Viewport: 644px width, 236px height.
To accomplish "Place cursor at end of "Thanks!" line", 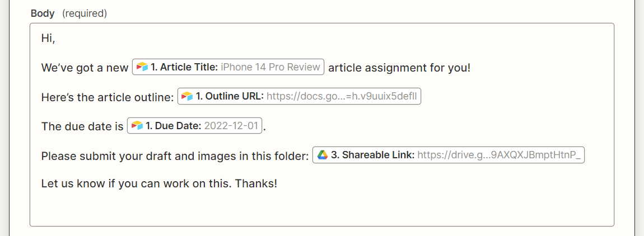I will [278, 183].
